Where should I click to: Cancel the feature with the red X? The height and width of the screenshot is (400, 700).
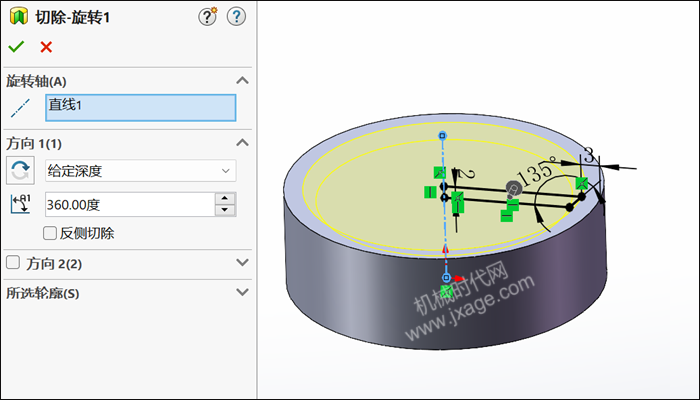point(46,47)
